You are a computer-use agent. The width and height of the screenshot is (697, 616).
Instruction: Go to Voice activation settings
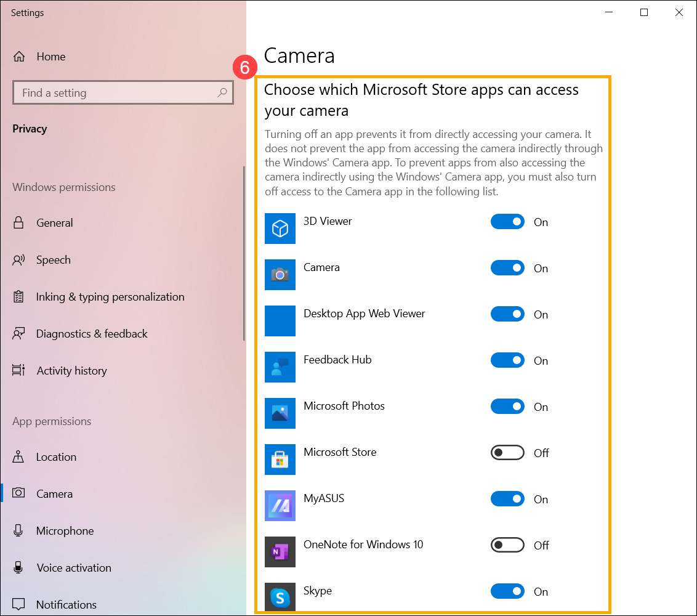[123, 567]
